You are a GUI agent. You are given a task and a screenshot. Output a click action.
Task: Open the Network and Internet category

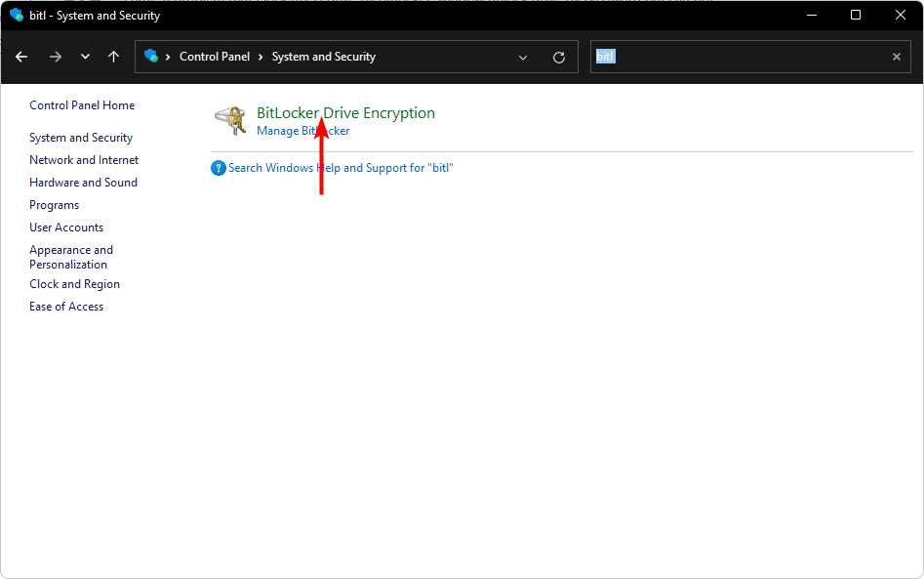coord(84,160)
